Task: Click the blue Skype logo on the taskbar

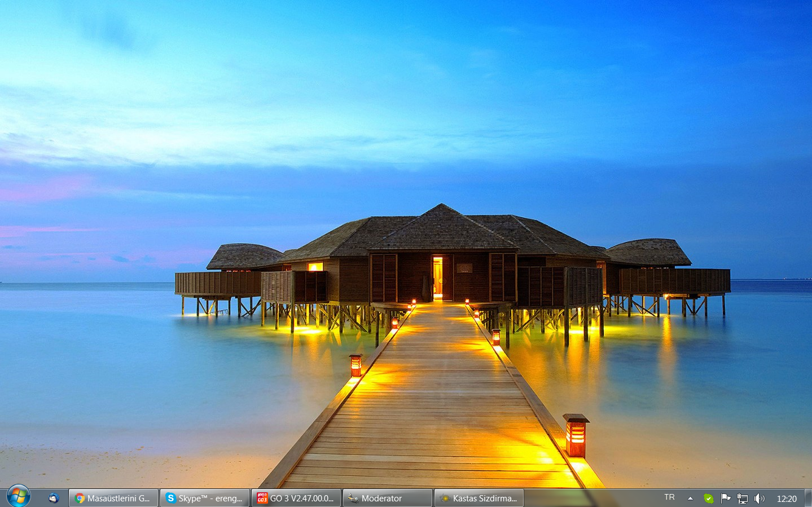Action: pyautogui.click(x=170, y=498)
